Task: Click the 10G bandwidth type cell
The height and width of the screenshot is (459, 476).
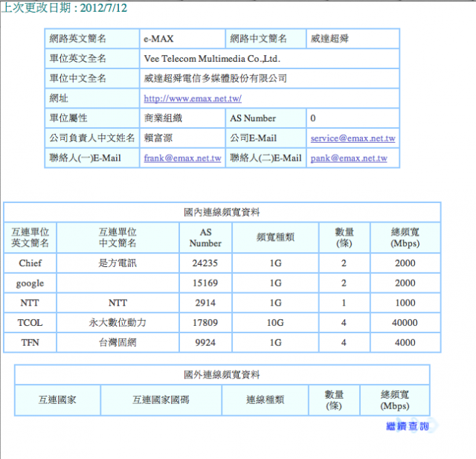Action: (x=275, y=322)
